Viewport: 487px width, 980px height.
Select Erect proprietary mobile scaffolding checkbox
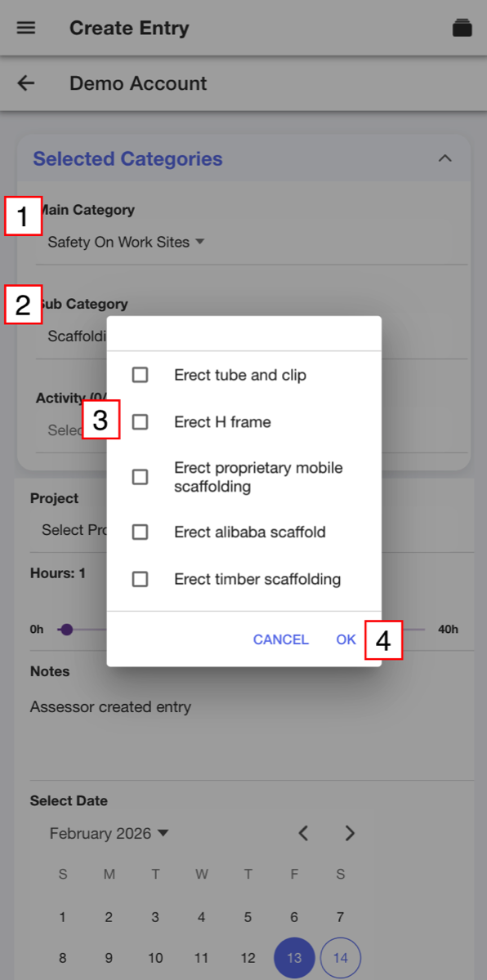tap(141, 477)
